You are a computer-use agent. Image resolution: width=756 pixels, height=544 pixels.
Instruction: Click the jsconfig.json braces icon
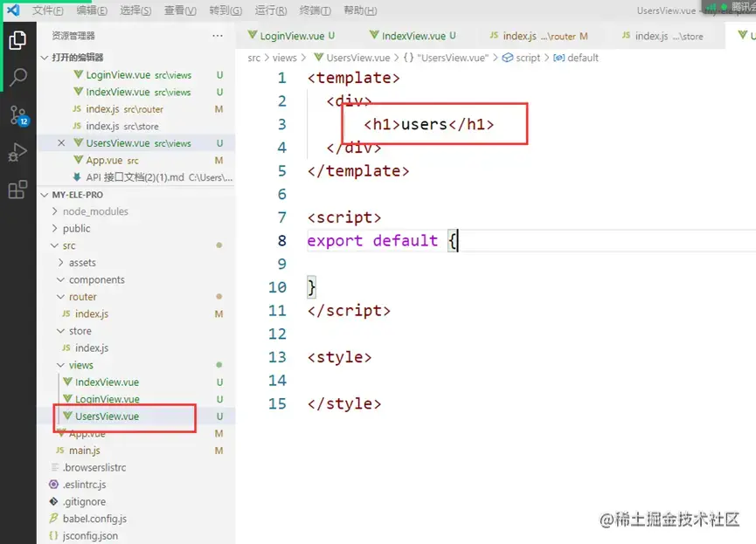(x=54, y=535)
